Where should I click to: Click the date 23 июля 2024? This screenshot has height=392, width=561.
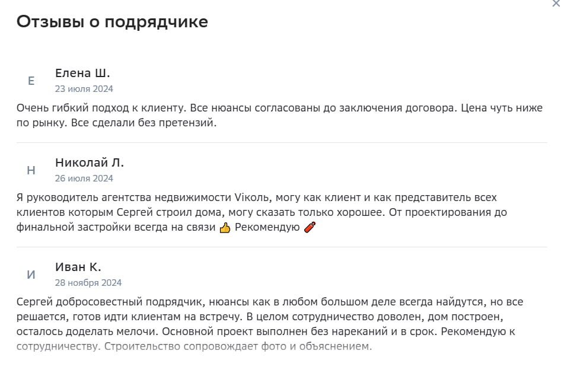(x=84, y=89)
